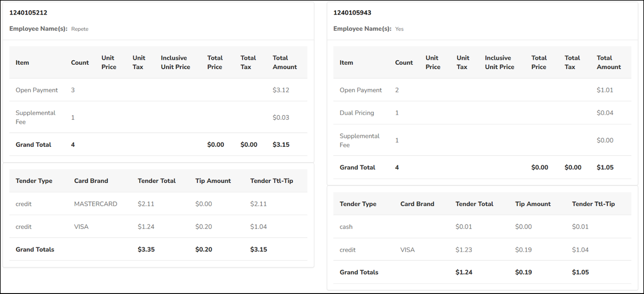Select the MASTERCARD card brand cell
This screenshot has width=644, height=294.
[95, 204]
